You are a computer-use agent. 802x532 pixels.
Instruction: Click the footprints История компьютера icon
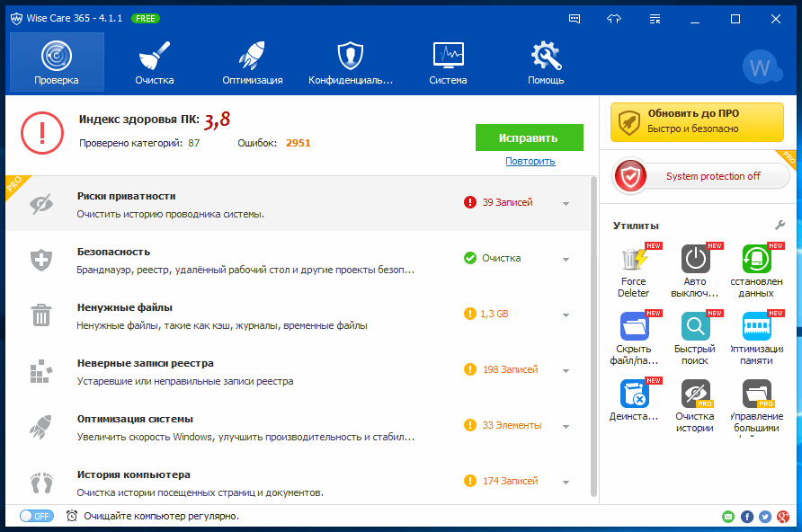point(41,483)
